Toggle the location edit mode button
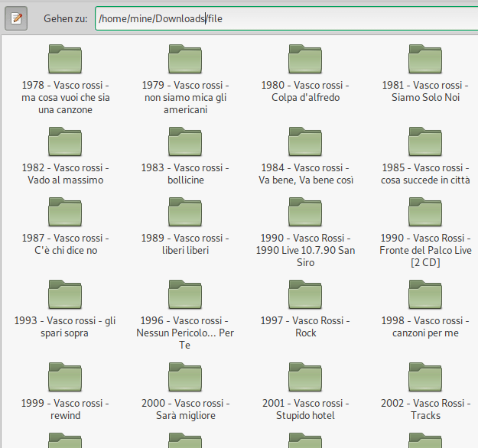The height and width of the screenshot is (448, 478). pyautogui.click(x=16, y=18)
